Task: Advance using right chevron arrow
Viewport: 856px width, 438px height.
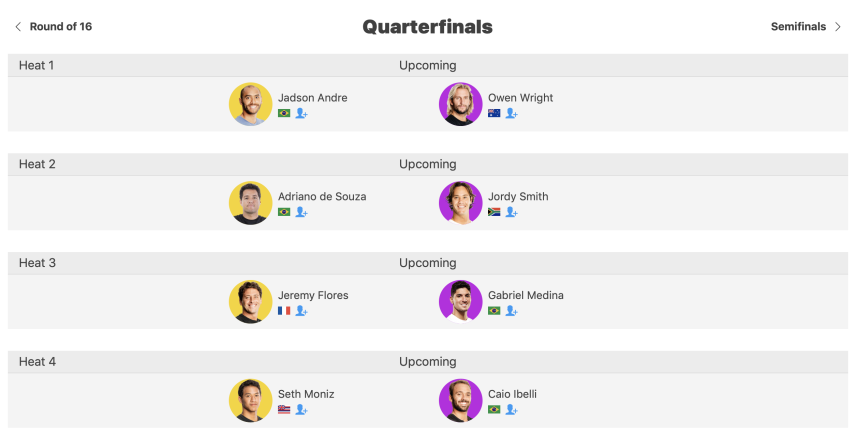Action: (x=837, y=27)
